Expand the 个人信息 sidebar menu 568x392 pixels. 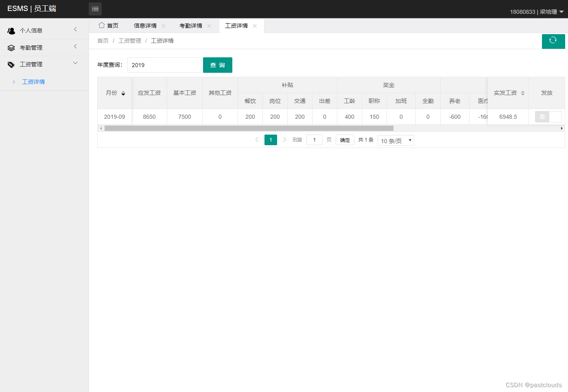44,30
